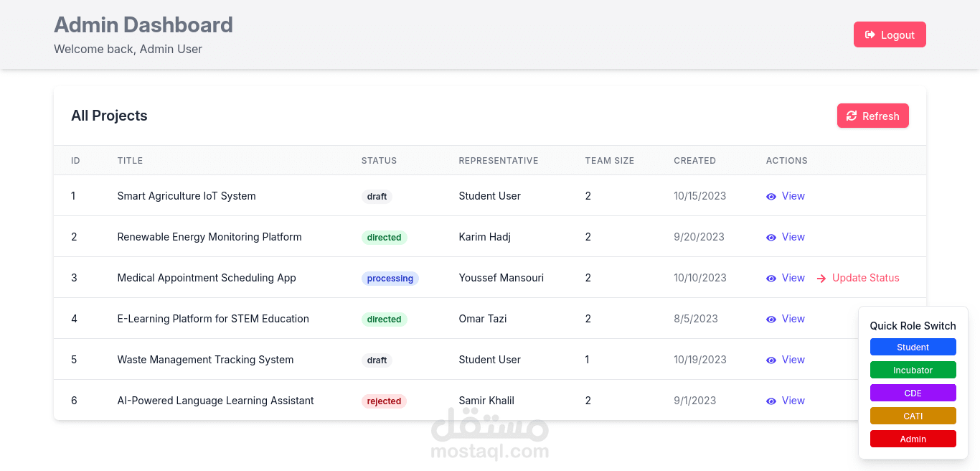Screen dimensions: 980x471
Task: Click the eye icon for Medical Appointment app
Action: tap(771, 278)
